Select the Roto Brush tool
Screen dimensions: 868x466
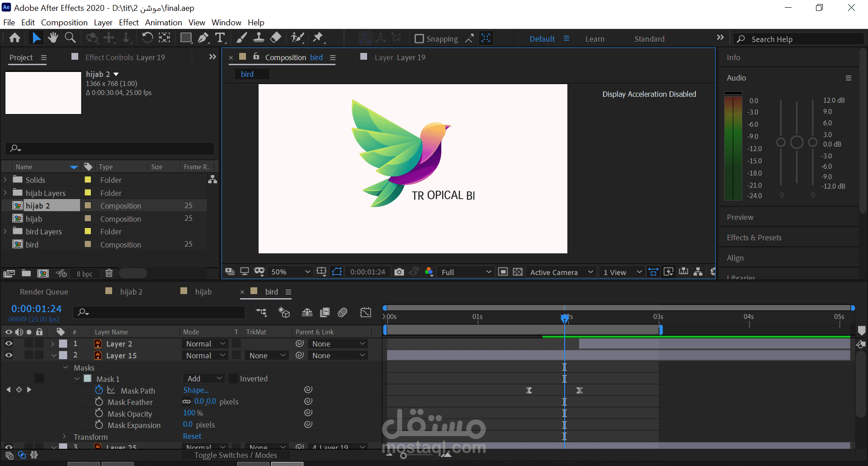(x=297, y=38)
